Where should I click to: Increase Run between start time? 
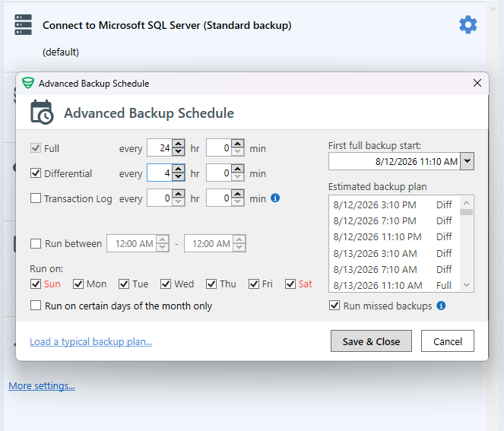tap(163, 239)
